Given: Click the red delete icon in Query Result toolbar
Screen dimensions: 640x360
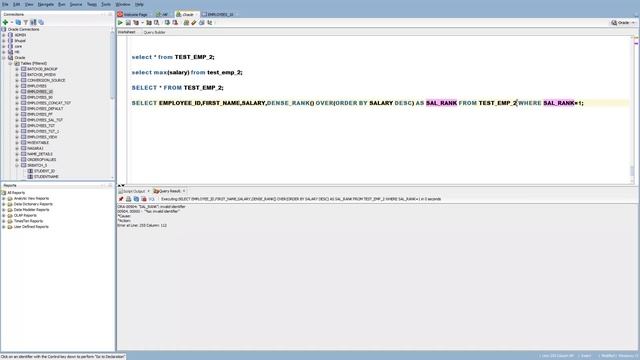Looking at the screenshot, I should click(x=144, y=199).
